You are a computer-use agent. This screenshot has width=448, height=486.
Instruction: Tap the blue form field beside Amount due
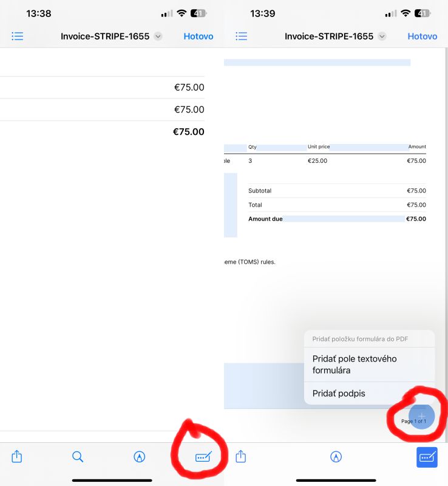point(343,219)
